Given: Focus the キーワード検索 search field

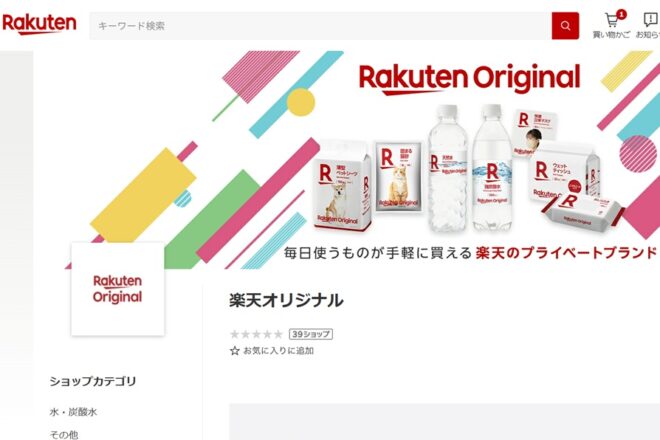Looking at the screenshot, I should click(320, 26).
